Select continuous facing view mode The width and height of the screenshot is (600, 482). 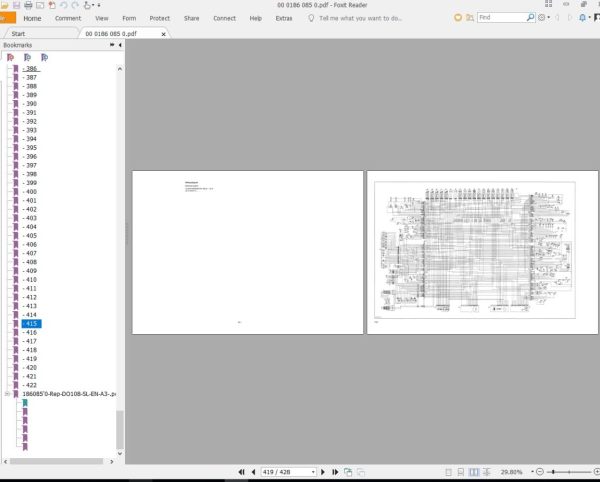[x=487, y=472]
